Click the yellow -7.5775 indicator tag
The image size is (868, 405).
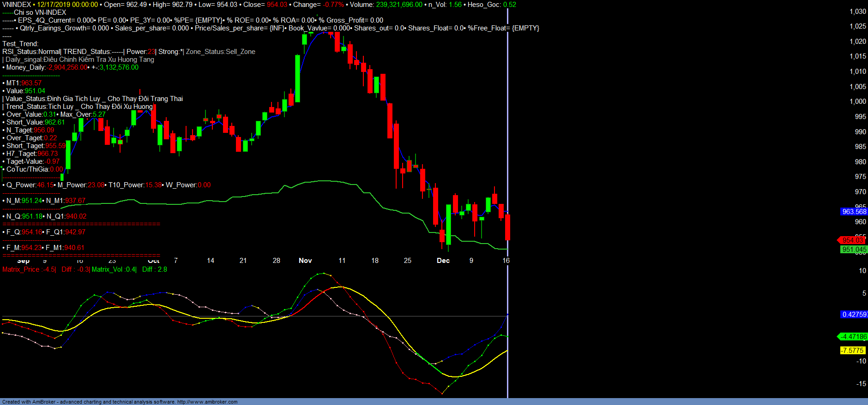click(852, 351)
